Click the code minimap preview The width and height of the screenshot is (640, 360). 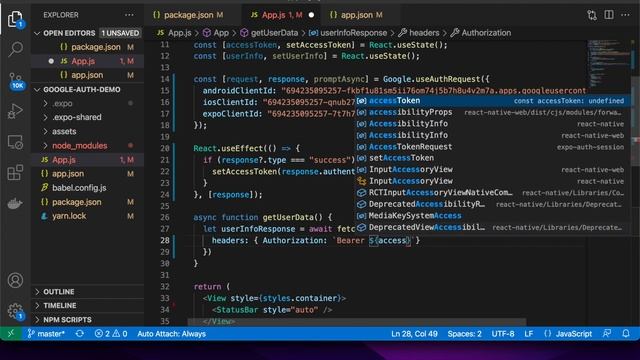pyautogui.click(x=610, y=63)
